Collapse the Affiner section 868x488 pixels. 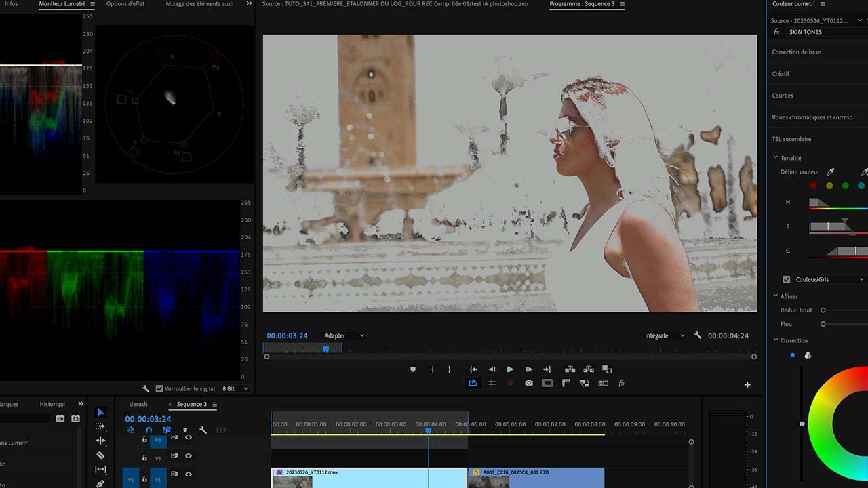click(776, 296)
